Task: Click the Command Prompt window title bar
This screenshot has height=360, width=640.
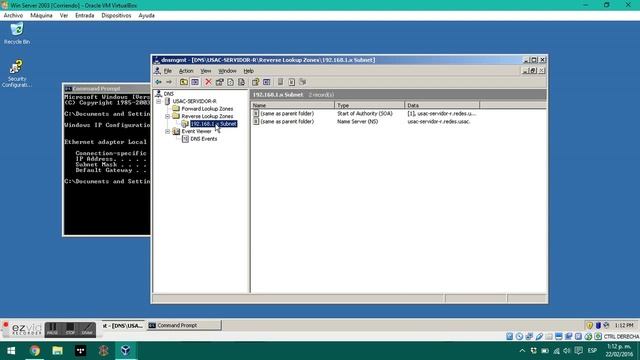Action: tap(107, 89)
